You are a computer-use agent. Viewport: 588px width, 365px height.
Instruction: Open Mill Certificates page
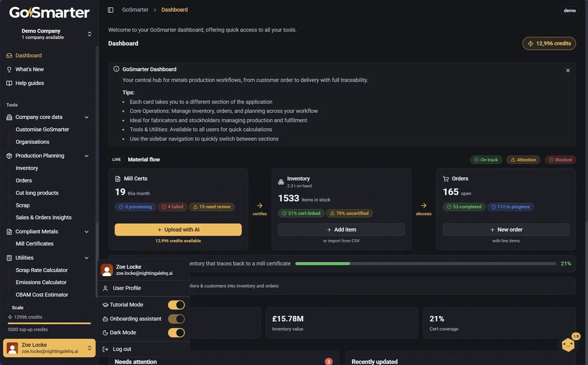point(34,244)
